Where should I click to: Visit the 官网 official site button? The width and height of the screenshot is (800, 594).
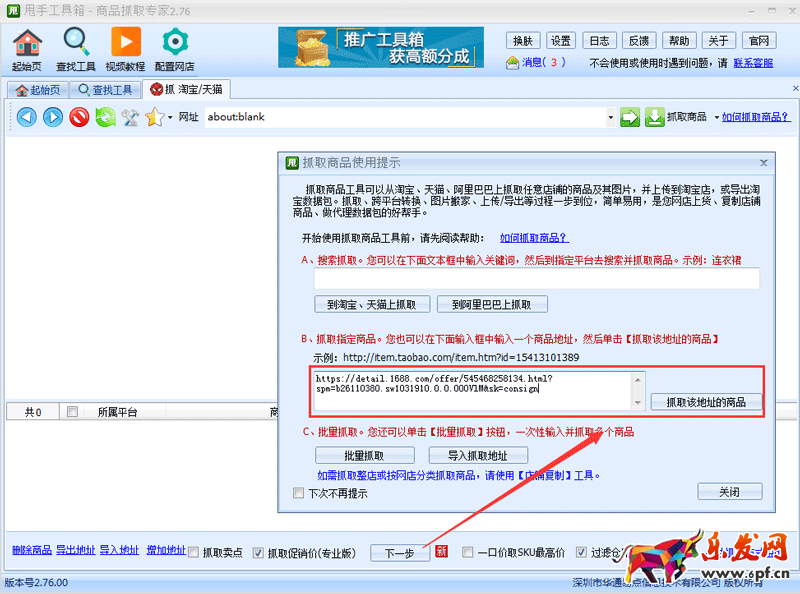pyautogui.click(x=759, y=41)
